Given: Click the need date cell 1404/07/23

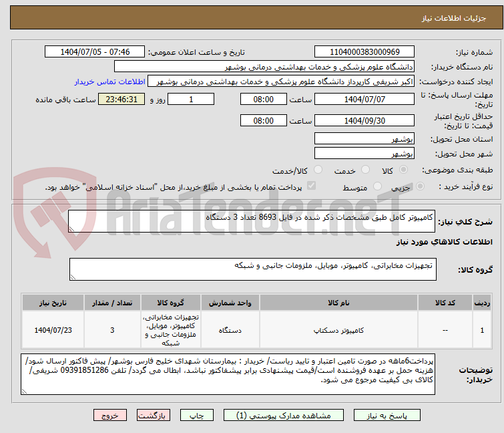Looking at the screenshot, I should [x=53, y=330].
